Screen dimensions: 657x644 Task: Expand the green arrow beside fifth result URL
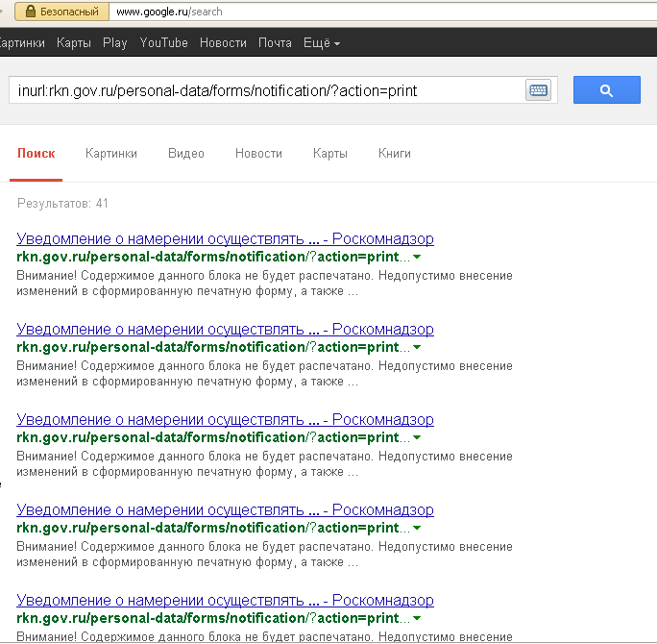coord(417,618)
